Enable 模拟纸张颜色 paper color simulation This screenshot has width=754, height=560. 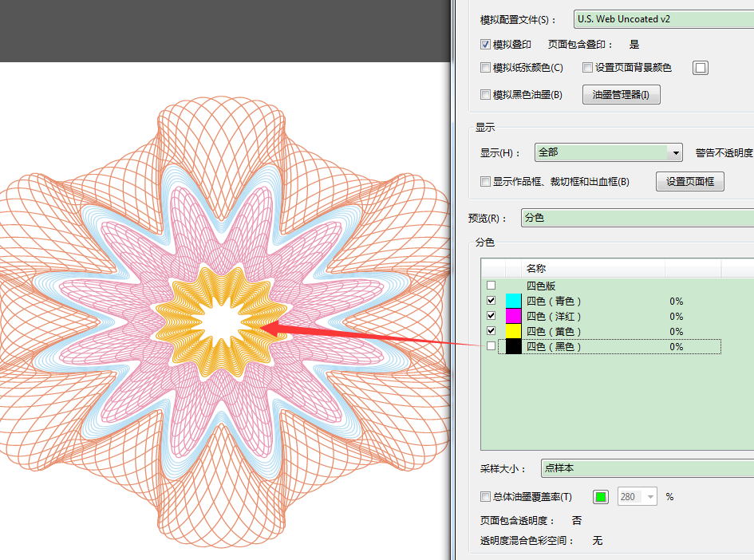(x=485, y=68)
